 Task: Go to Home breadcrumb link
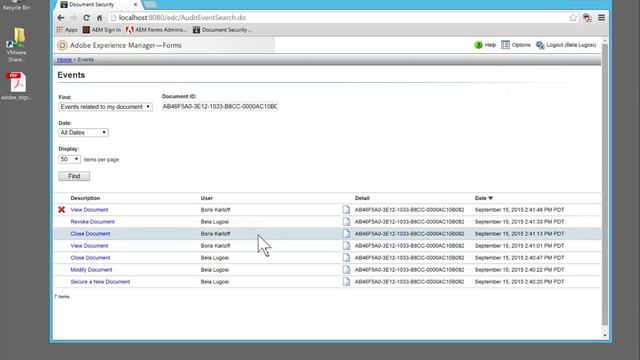point(64,60)
